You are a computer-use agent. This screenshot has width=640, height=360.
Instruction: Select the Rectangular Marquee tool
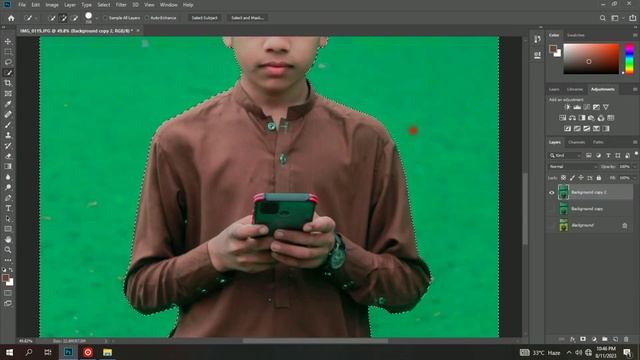pyautogui.click(x=8, y=52)
